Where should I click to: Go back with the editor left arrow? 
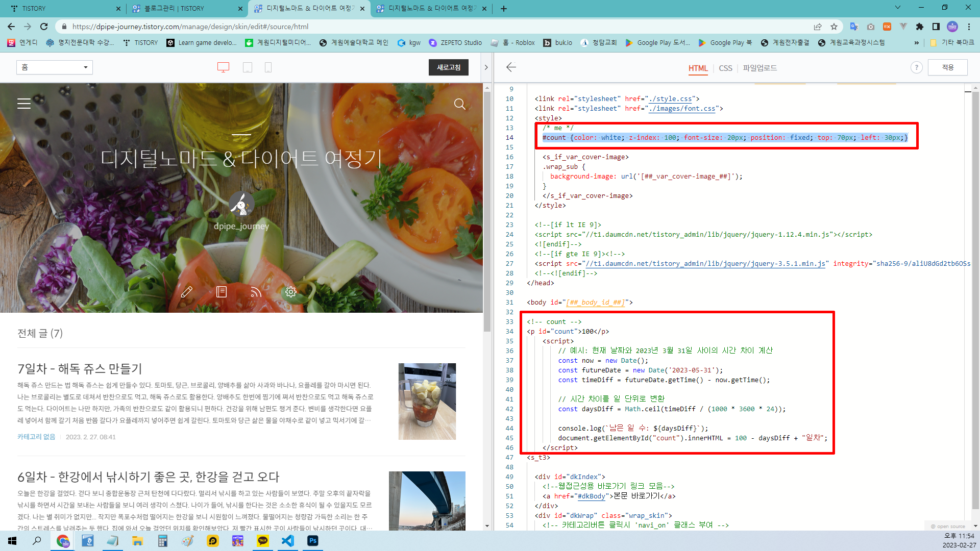pyautogui.click(x=511, y=67)
